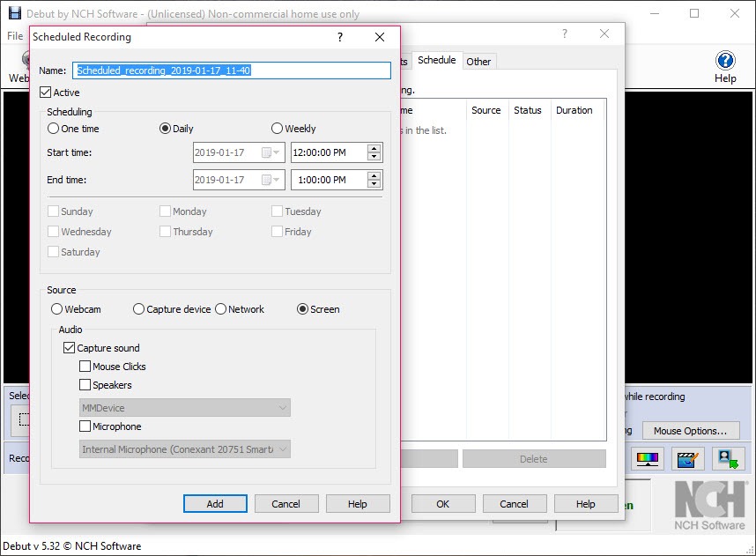756x556 pixels.
Task: Open the Help icon in Debut's main toolbar
Action: tap(725, 67)
